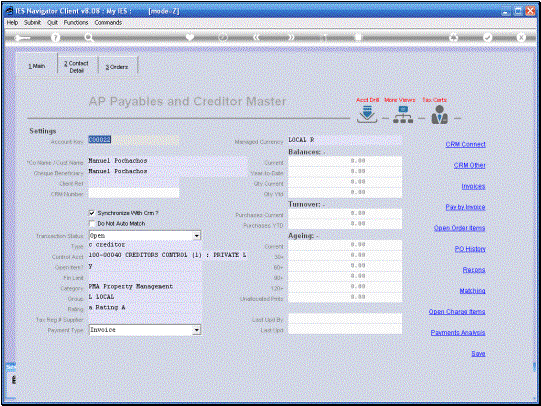Expand the Payment Type dropdown
The height and width of the screenshot is (406, 541).
click(x=197, y=330)
